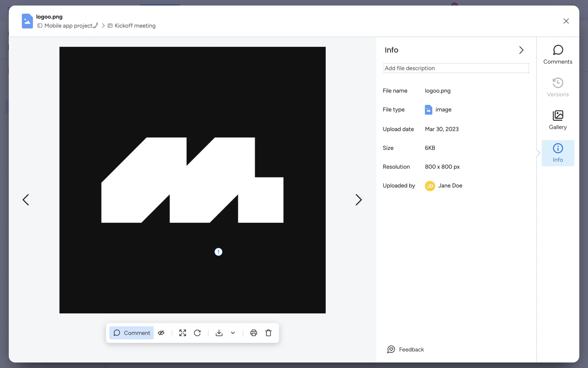
Task: Download the file with download icon
Action: tap(219, 333)
